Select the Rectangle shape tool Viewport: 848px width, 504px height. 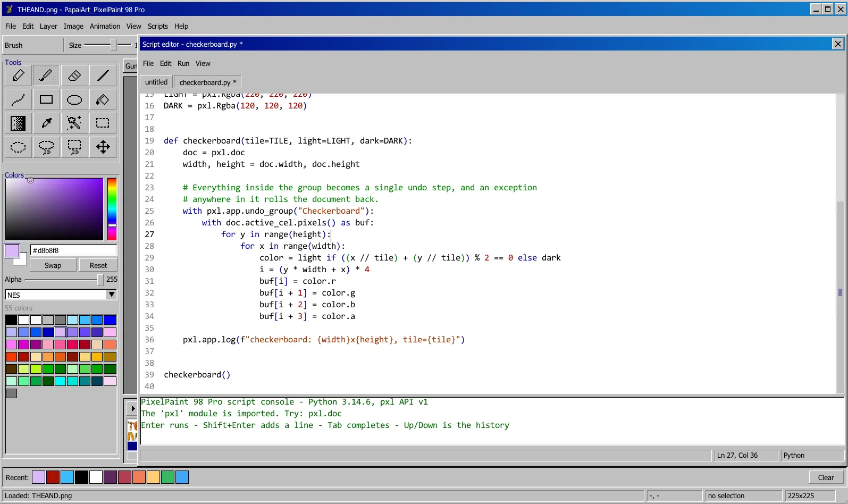(x=46, y=99)
